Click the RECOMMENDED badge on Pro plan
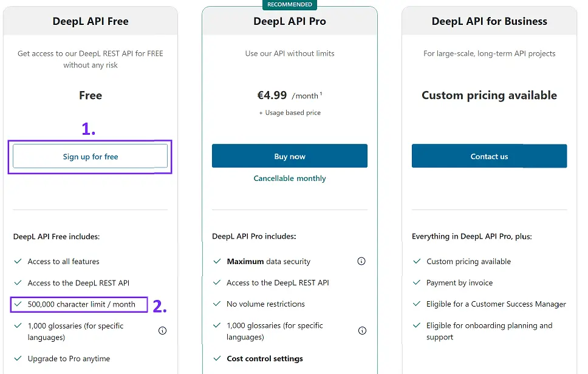 click(x=290, y=4)
